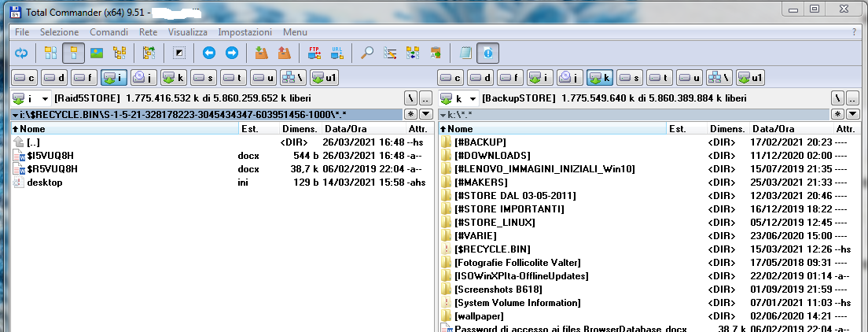Viewport: 868px width, 332px height.
Task: Select file $I5VUQ8H docx
Action: pyautogui.click(x=222, y=156)
